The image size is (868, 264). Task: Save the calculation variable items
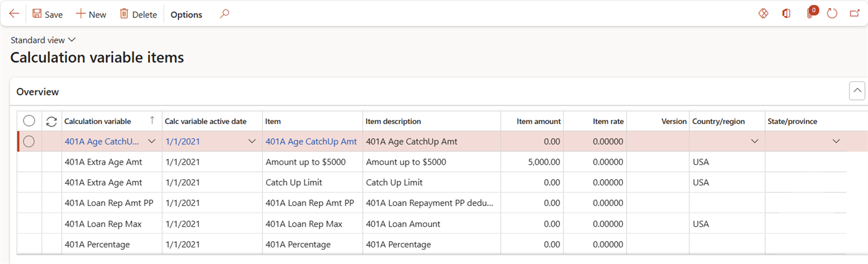48,14
